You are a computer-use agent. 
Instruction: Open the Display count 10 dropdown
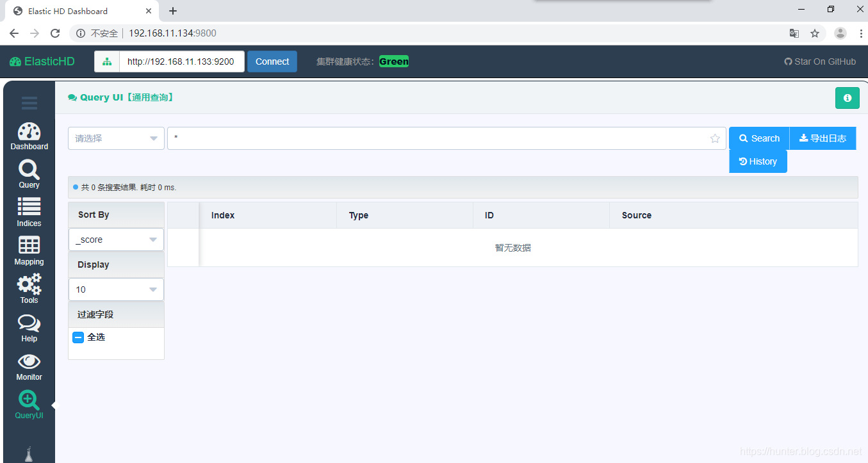coord(116,289)
